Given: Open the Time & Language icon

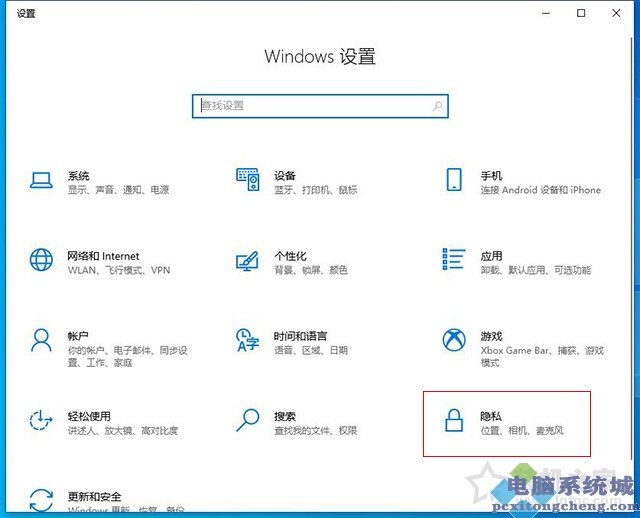Looking at the screenshot, I should pyautogui.click(x=248, y=340).
